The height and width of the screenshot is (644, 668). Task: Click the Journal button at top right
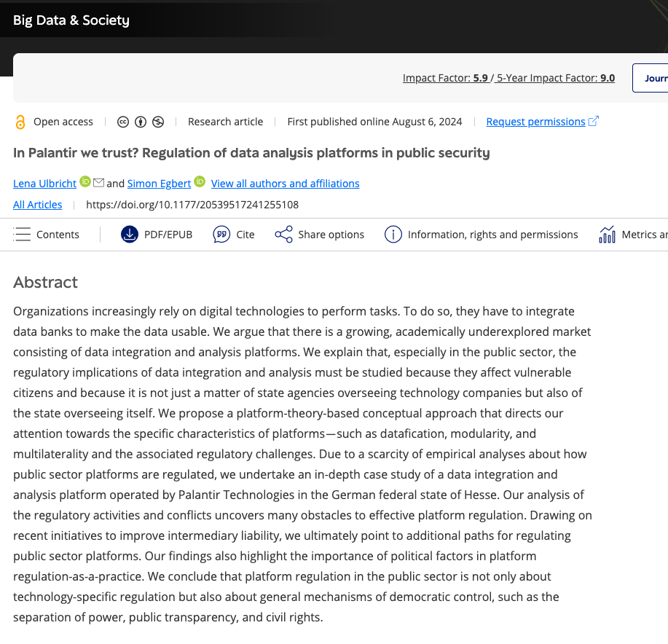(654, 78)
